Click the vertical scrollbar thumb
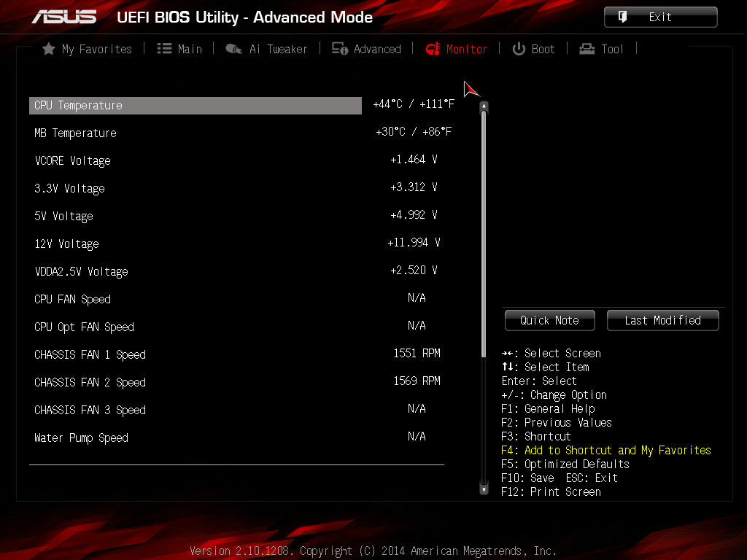This screenshot has width=747, height=560. click(x=484, y=234)
